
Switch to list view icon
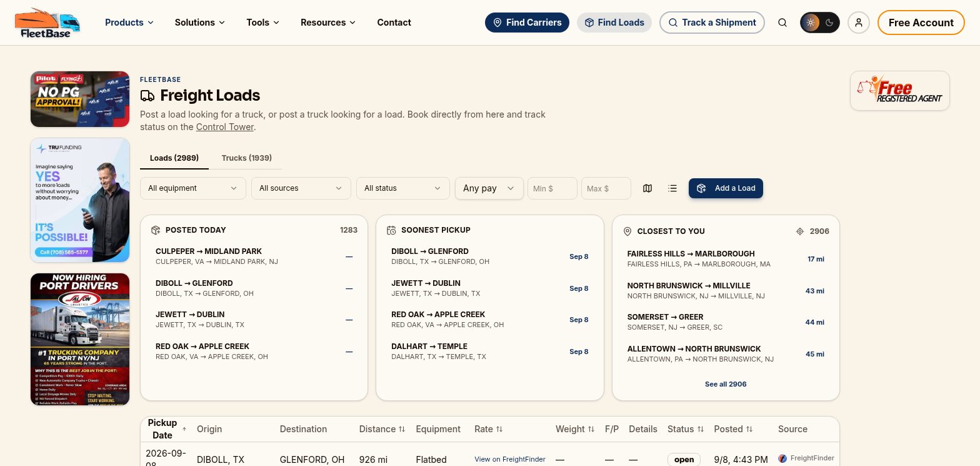coord(672,188)
